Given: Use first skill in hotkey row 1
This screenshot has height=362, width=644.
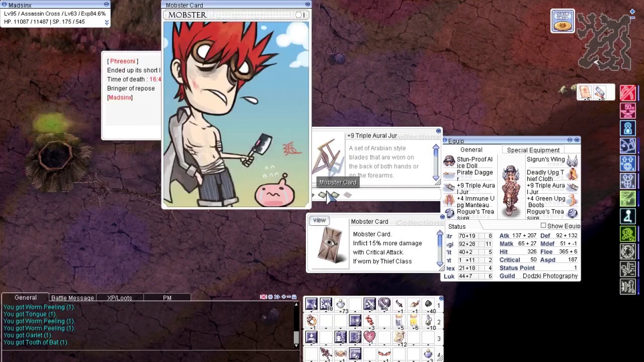Looking at the screenshot, I should [311, 304].
